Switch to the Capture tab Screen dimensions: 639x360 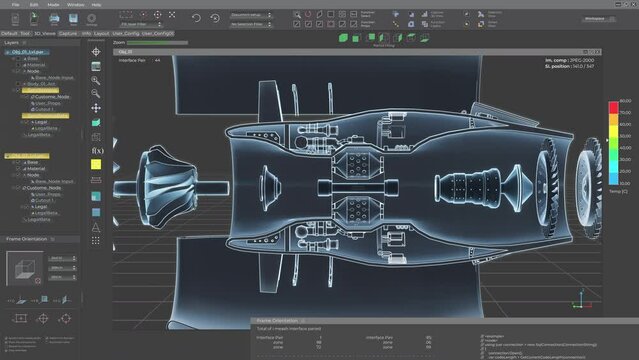(x=68, y=33)
